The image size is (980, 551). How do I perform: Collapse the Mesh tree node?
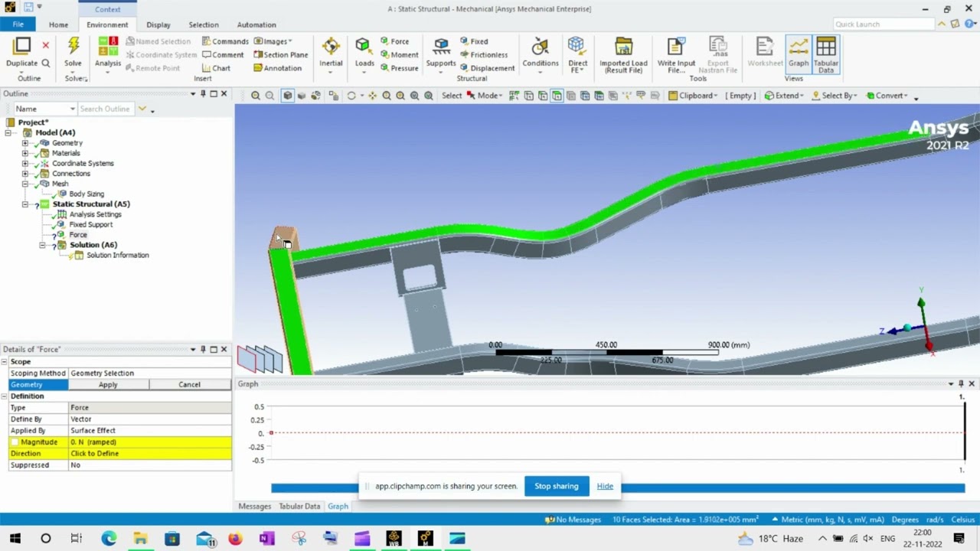click(25, 184)
